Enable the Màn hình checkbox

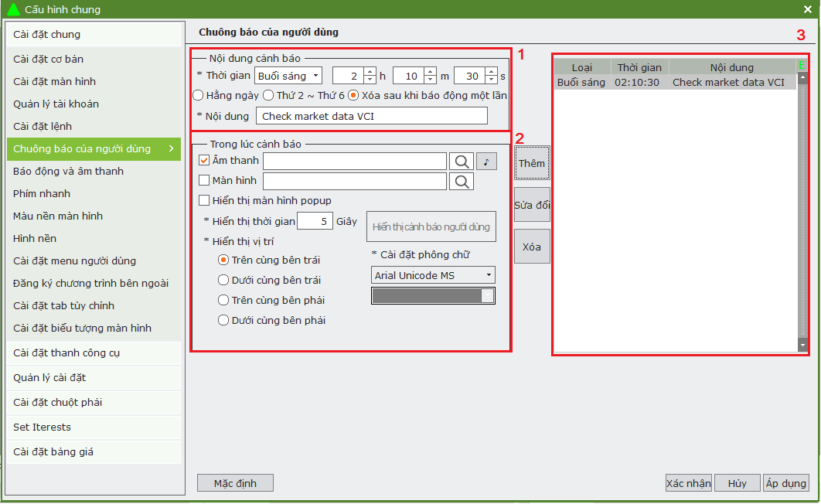(204, 181)
